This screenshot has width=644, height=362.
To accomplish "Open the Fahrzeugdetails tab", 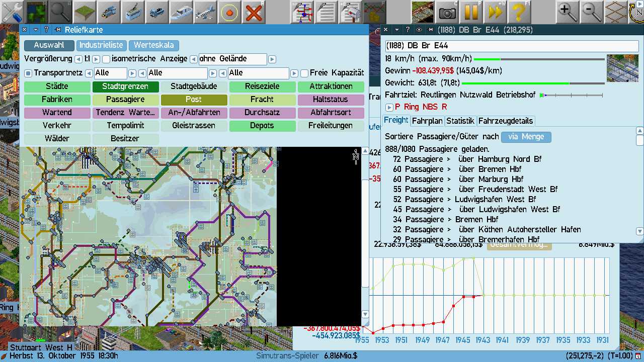I will pos(505,121).
